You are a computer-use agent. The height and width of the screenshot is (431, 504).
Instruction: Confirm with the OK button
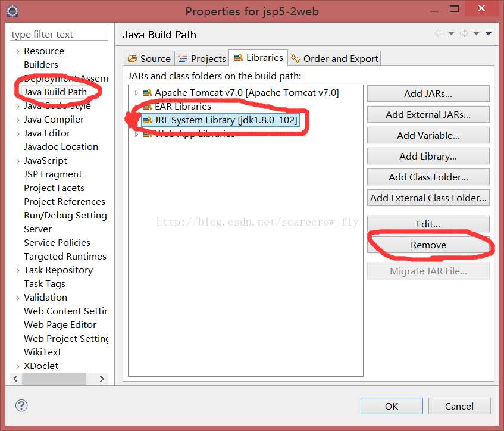pyautogui.click(x=392, y=406)
